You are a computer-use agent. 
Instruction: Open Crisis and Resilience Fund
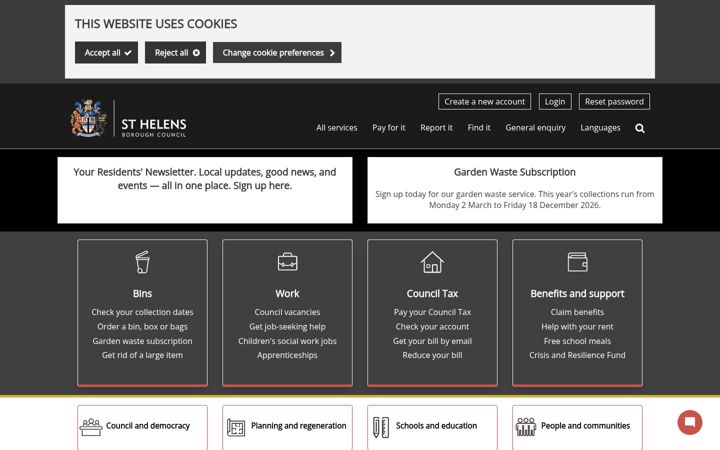coord(577,355)
